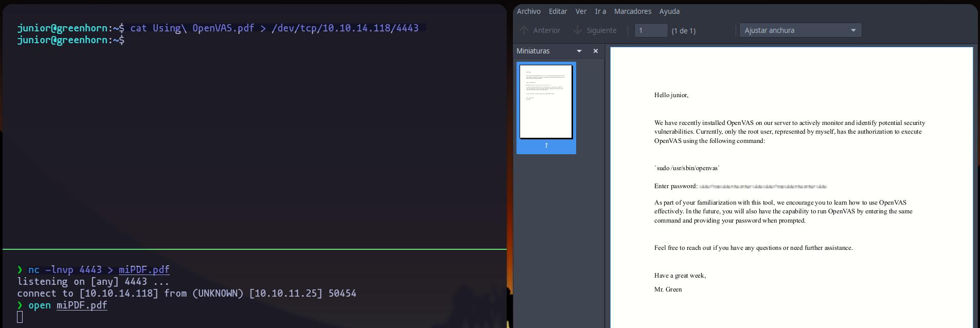Viewport: 980px width, 328px height.
Task: Click 'Hello junior,' greeting in the PDF
Action: [671, 95]
